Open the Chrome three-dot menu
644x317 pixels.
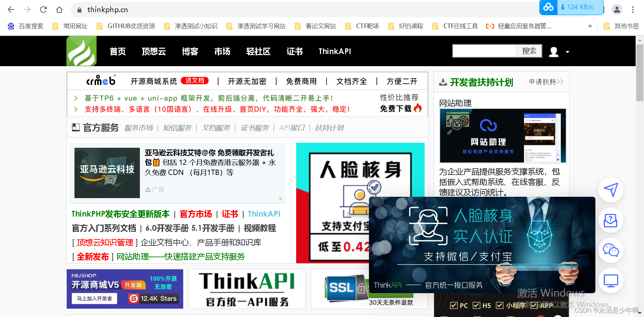point(633,9)
